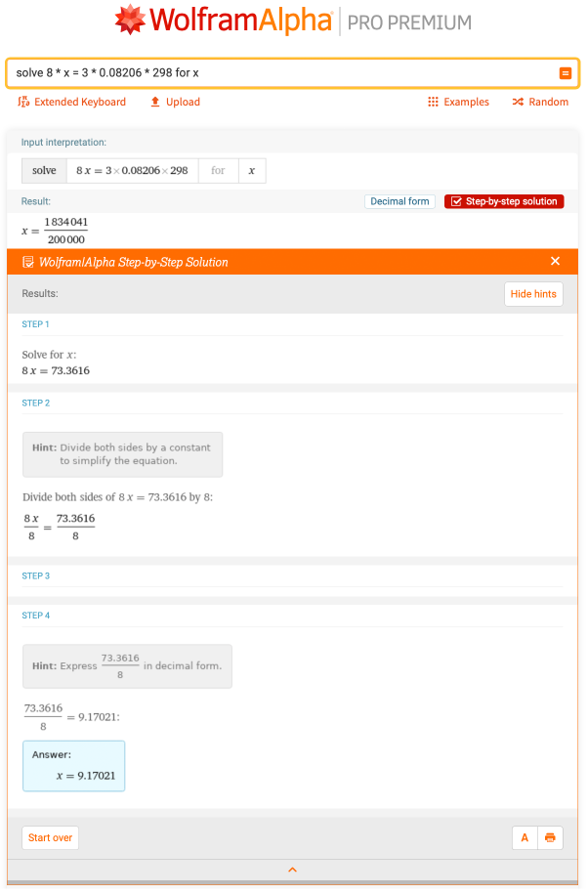This screenshot has height=894, width=588.
Task: Close the Step-by-Step Solution panel
Action: [x=555, y=261]
